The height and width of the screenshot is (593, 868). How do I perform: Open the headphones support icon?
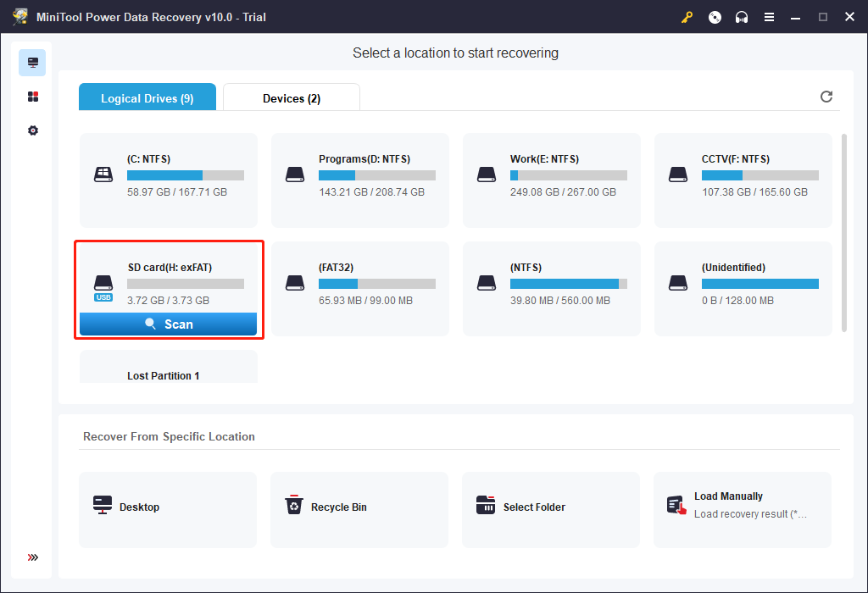pyautogui.click(x=741, y=17)
